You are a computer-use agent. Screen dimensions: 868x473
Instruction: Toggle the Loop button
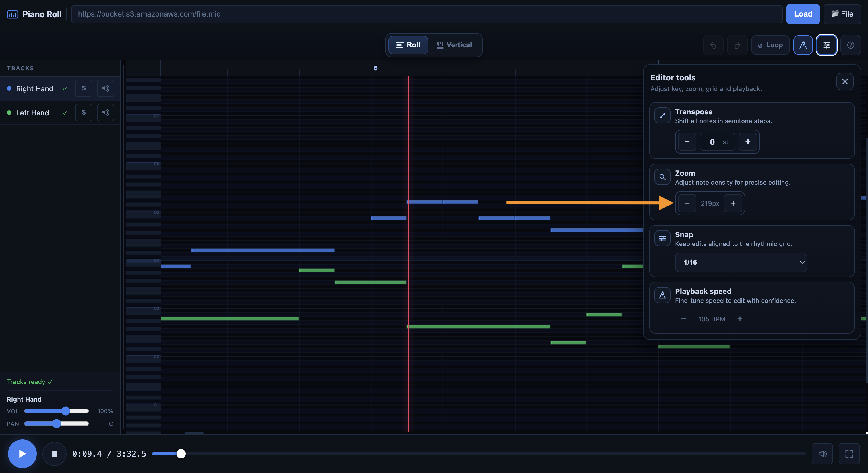pyautogui.click(x=770, y=45)
